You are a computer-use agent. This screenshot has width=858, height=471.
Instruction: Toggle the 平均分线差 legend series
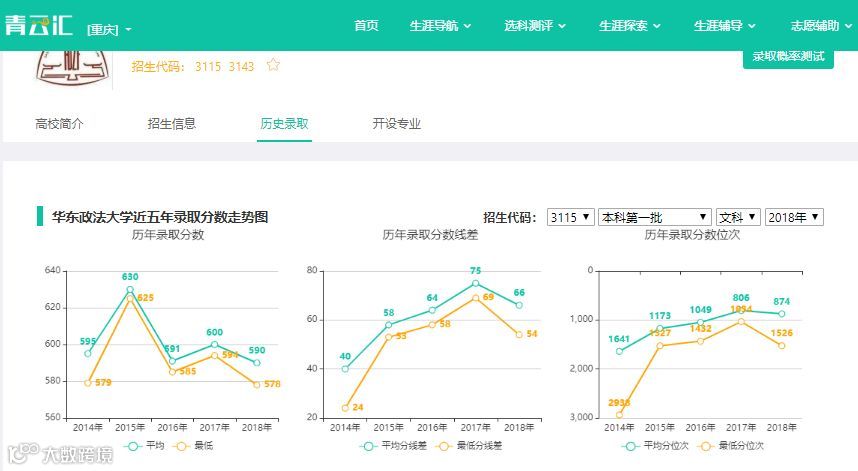click(393, 446)
